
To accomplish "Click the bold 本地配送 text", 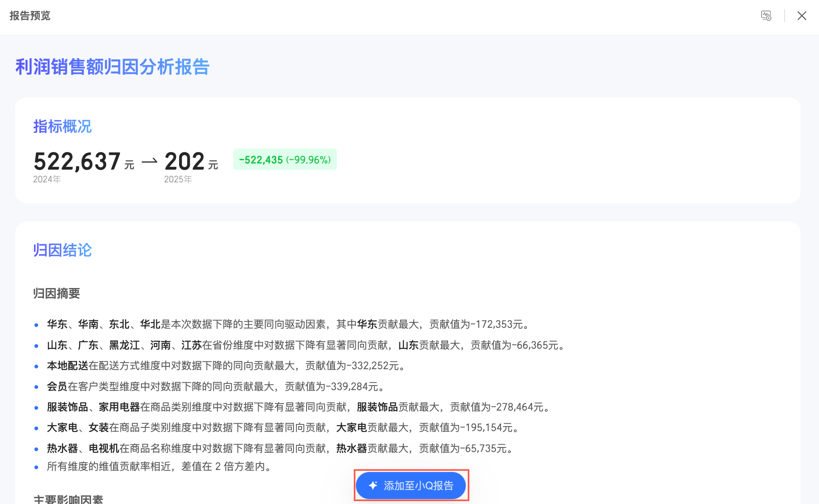I will [67, 366].
